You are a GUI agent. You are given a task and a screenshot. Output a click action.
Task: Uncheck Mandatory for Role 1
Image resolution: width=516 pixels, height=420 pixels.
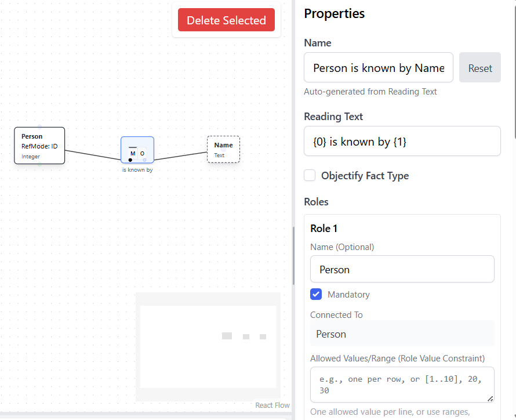click(x=316, y=295)
